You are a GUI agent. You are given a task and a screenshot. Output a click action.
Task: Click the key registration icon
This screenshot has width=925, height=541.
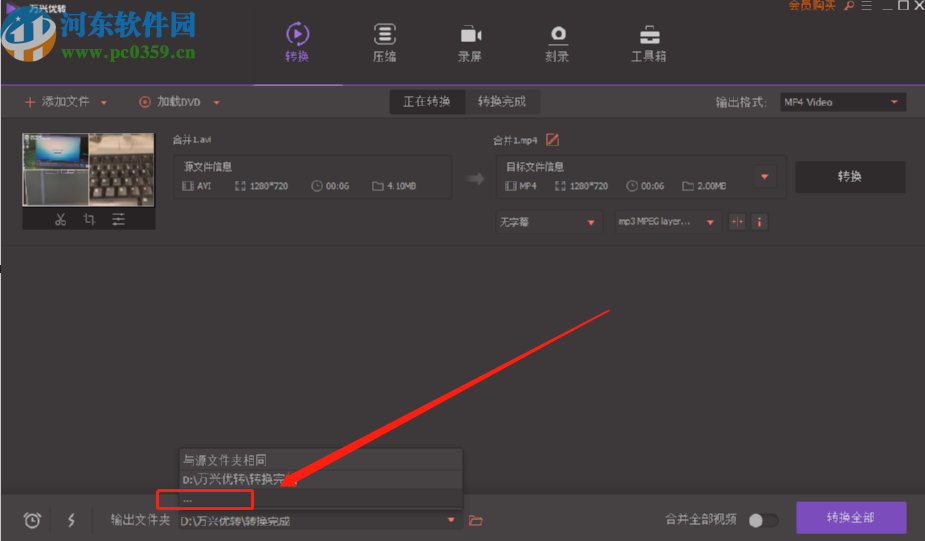(x=849, y=6)
